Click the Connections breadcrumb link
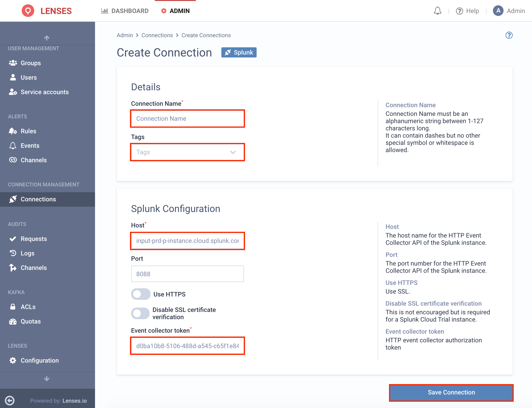 tap(157, 35)
